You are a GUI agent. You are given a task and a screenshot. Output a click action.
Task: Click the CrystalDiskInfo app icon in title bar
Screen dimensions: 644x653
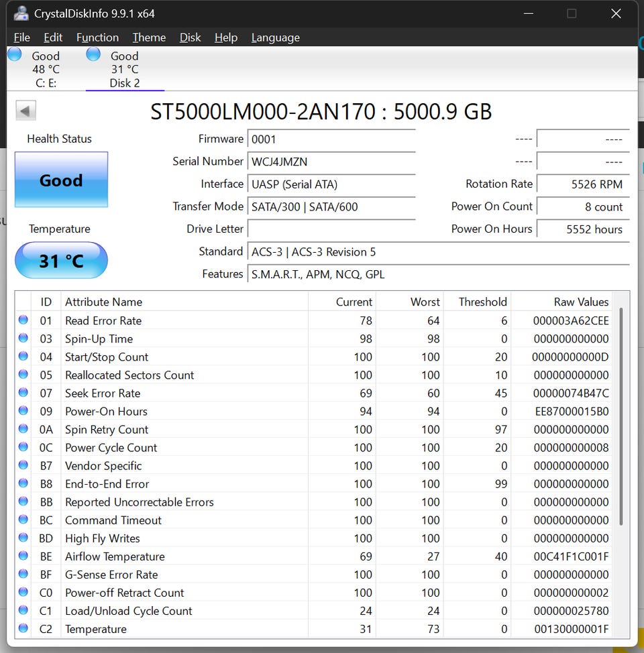[21, 13]
